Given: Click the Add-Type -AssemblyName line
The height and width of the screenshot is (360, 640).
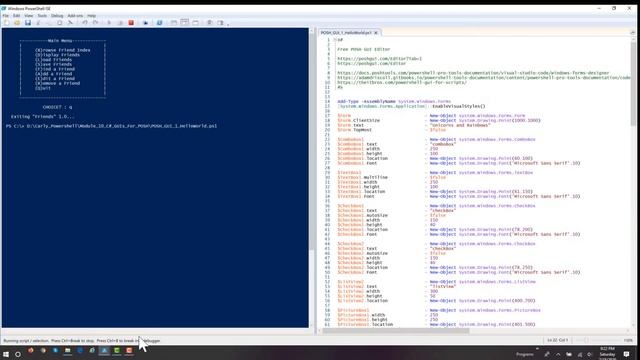Looking at the screenshot, I should pyautogui.click(x=394, y=101).
